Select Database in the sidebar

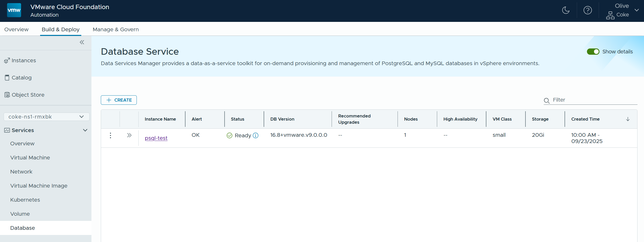46,228
